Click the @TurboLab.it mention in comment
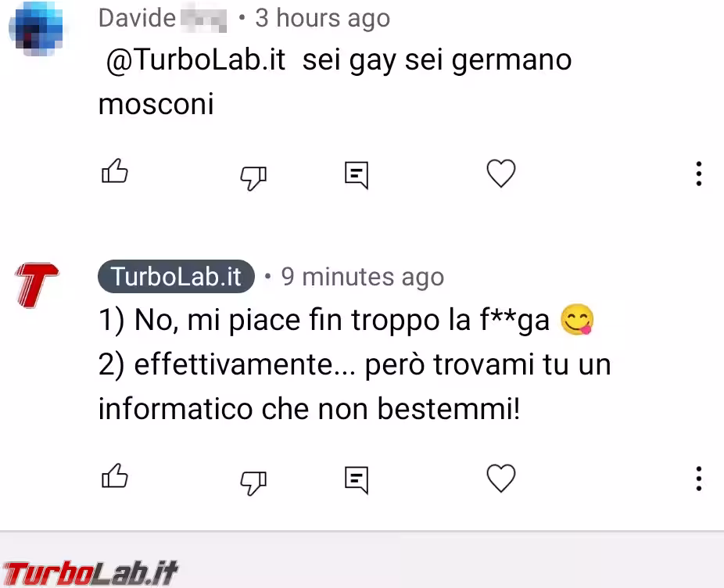This screenshot has height=588, width=724. click(x=195, y=60)
